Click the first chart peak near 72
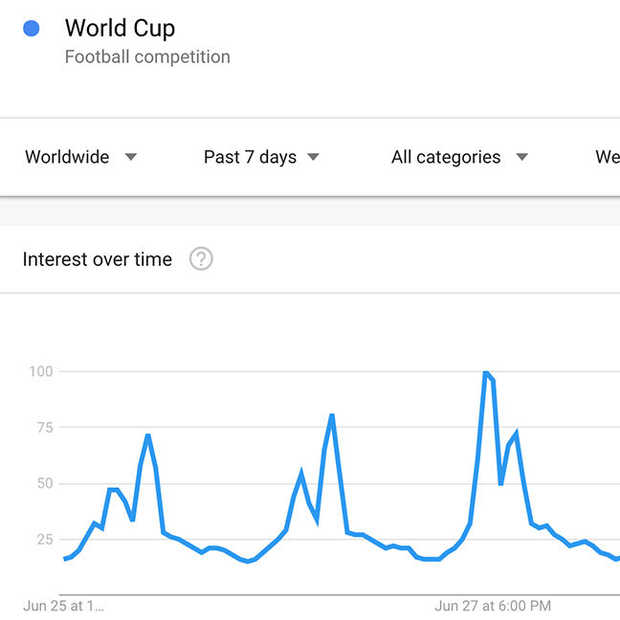The height and width of the screenshot is (620, 620). pyautogui.click(x=148, y=435)
